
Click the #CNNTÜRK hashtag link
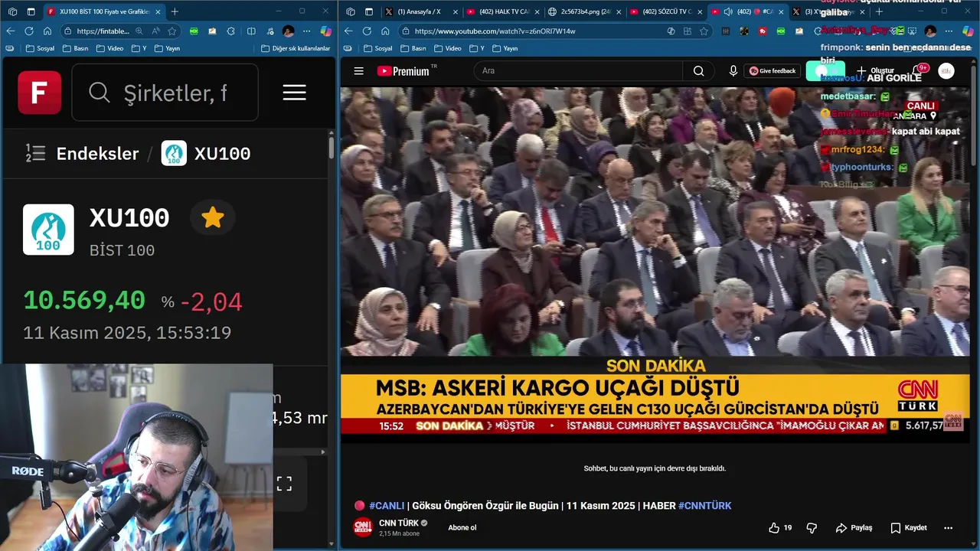click(704, 506)
